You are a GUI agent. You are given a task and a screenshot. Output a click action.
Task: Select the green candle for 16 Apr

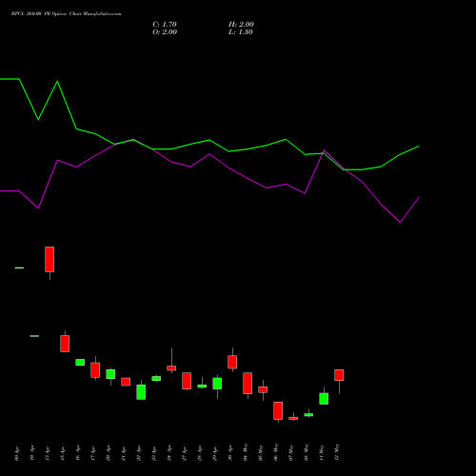80,362
